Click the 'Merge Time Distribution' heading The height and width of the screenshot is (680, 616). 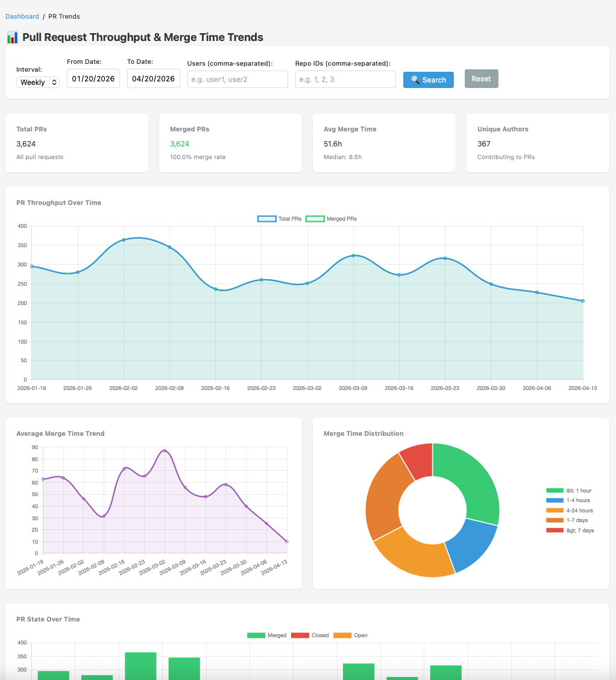point(363,433)
